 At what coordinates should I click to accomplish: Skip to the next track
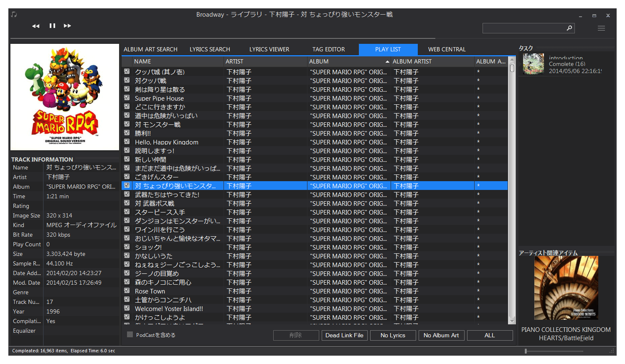(67, 26)
